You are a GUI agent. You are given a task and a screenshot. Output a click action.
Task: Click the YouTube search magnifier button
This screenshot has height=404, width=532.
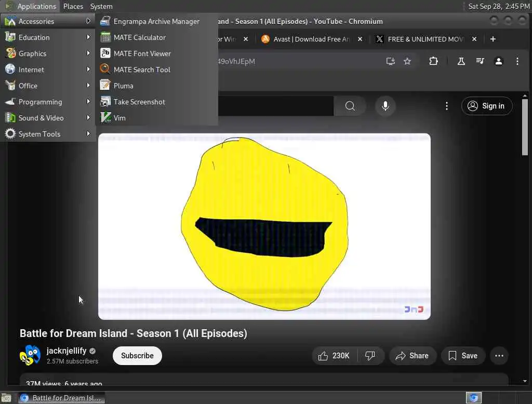click(x=350, y=106)
